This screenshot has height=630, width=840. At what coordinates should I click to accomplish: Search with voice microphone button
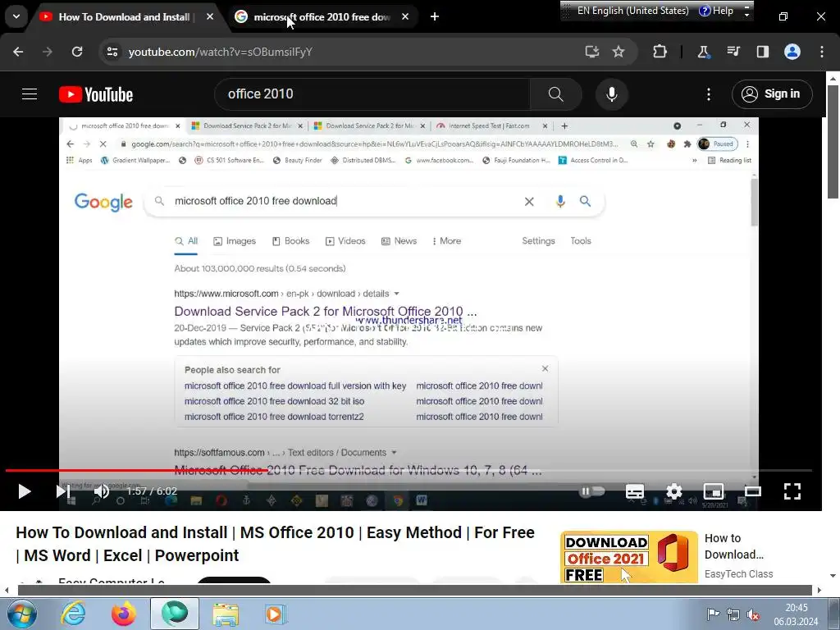(x=611, y=94)
